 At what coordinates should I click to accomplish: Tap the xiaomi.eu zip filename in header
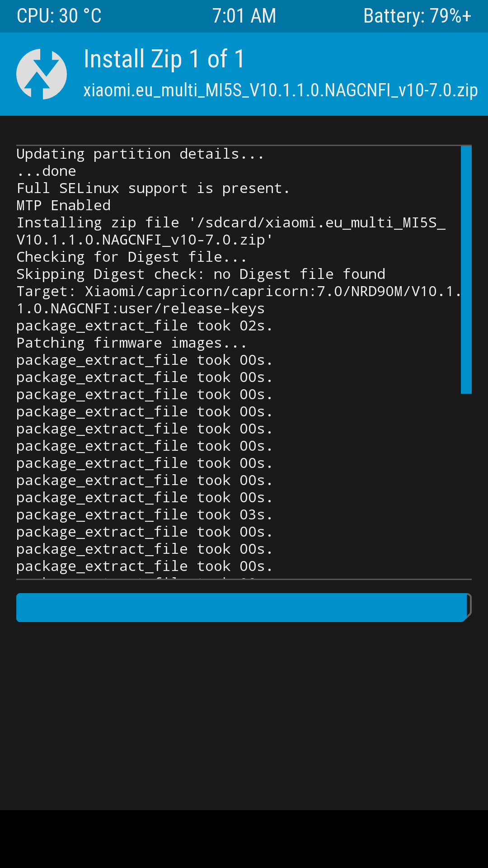click(281, 90)
